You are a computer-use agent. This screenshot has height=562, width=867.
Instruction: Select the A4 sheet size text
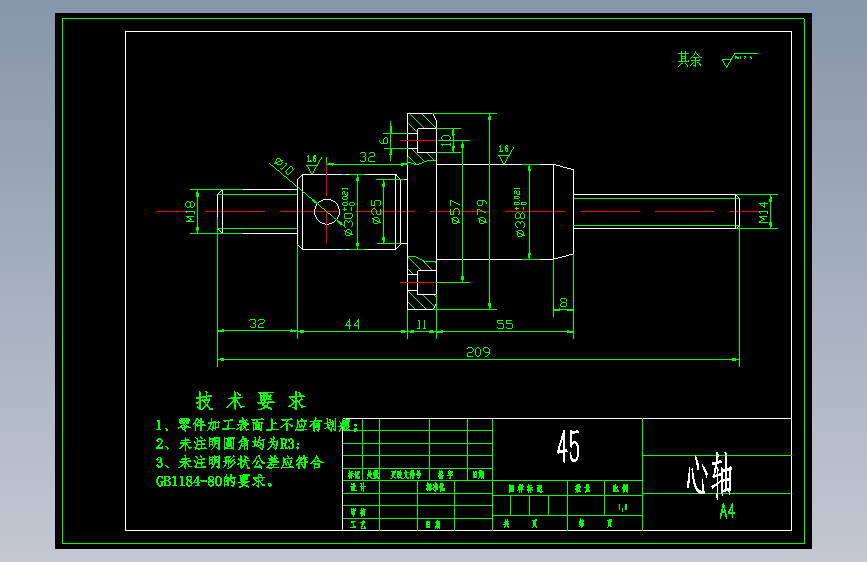click(727, 511)
